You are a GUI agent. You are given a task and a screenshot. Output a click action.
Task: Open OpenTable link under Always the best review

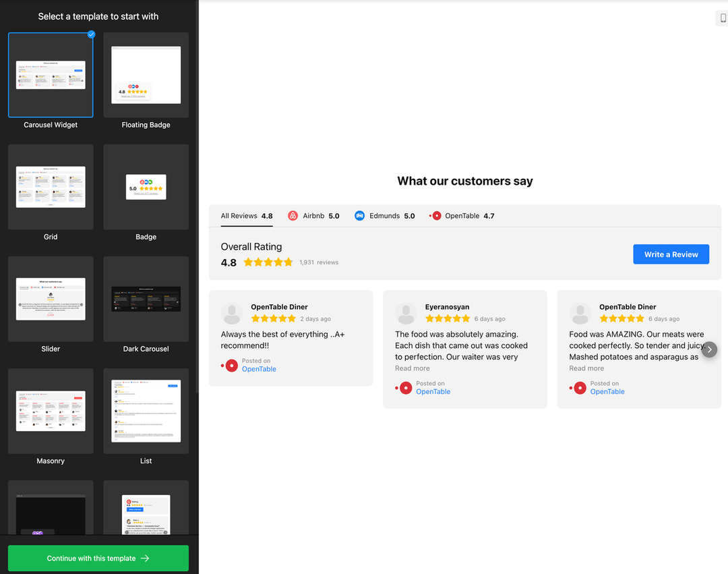(259, 369)
